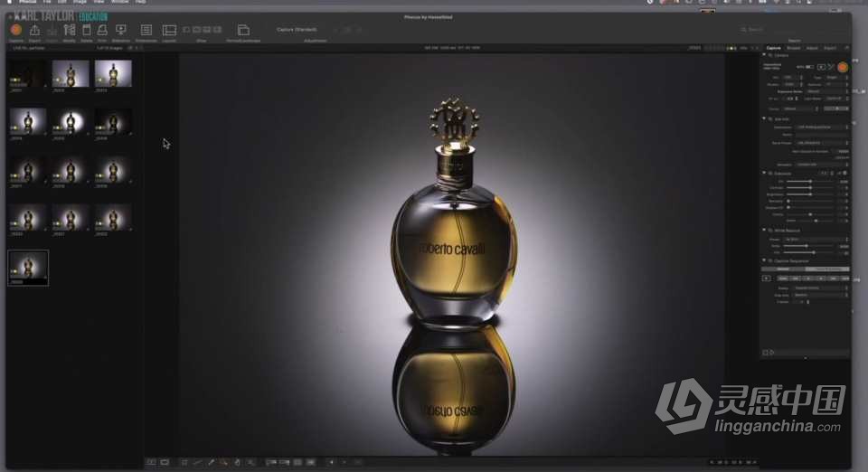Open Preferences from the toolbar
868x472 pixels.
coord(146,30)
